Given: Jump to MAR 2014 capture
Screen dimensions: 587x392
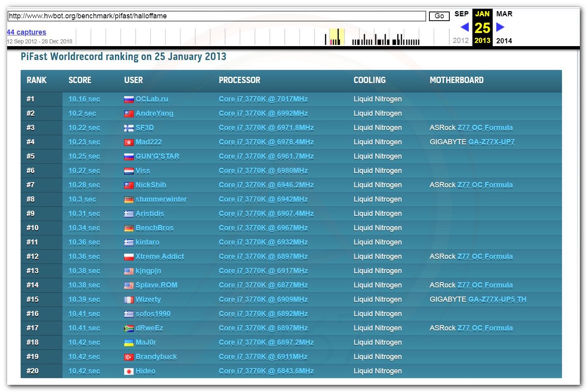Looking at the screenshot, I should coord(504,14).
